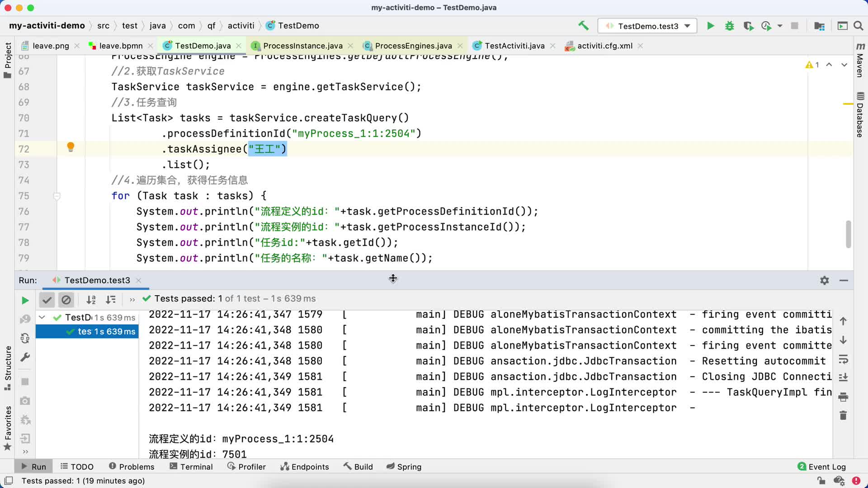Expand more test toolbar options chevron
868x488 pixels.
[132, 300]
